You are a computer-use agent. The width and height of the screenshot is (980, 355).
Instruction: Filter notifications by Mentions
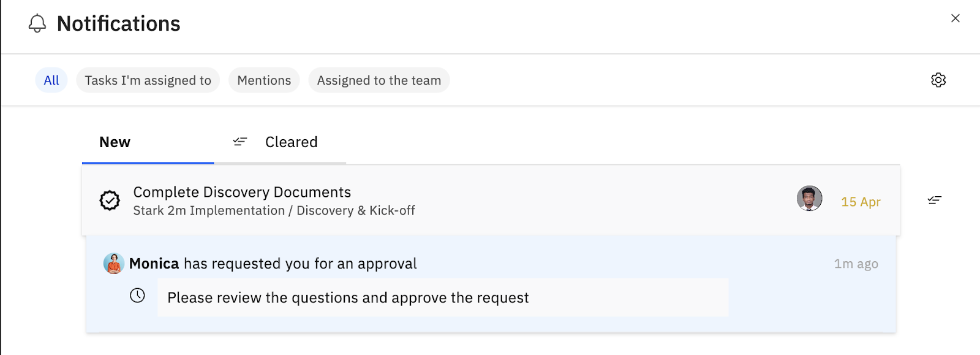coord(264,80)
